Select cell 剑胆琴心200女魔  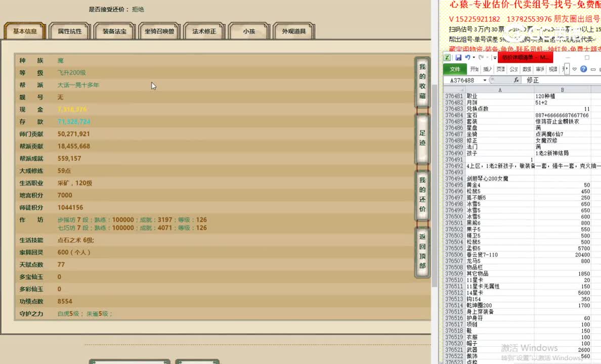pyautogui.click(x=500, y=178)
